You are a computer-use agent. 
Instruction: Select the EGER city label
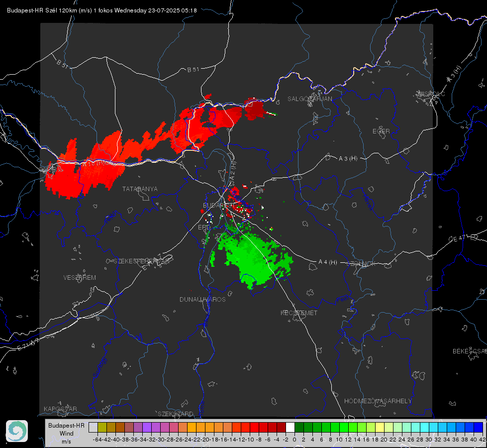(x=381, y=131)
